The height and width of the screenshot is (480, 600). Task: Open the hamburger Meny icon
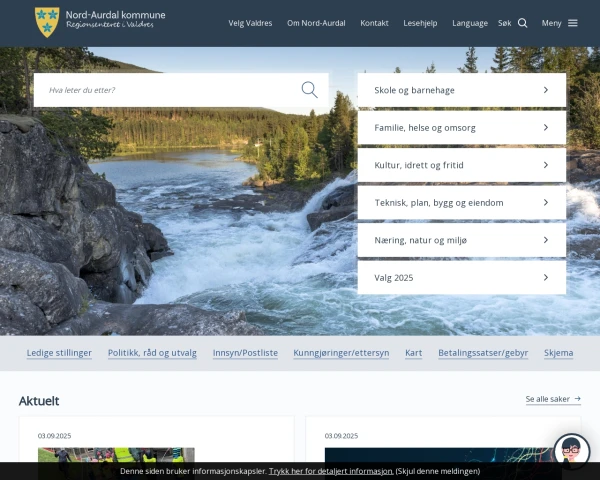(x=573, y=23)
